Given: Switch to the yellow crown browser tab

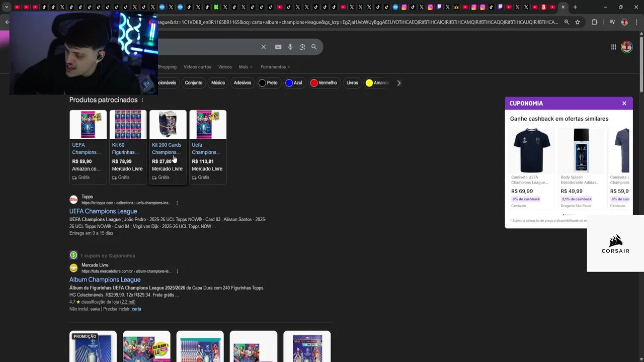Looking at the screenshot, I should [x=456, y=7].
